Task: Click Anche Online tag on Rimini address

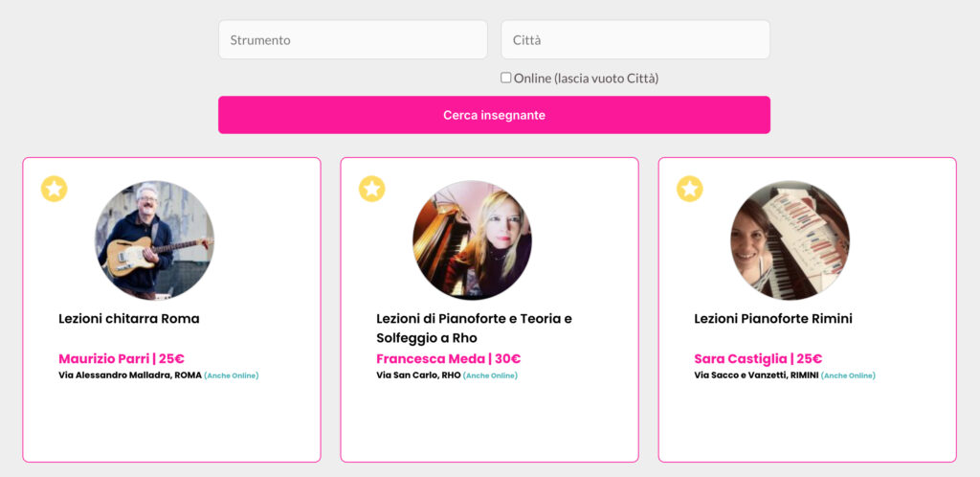Action: 848,375
